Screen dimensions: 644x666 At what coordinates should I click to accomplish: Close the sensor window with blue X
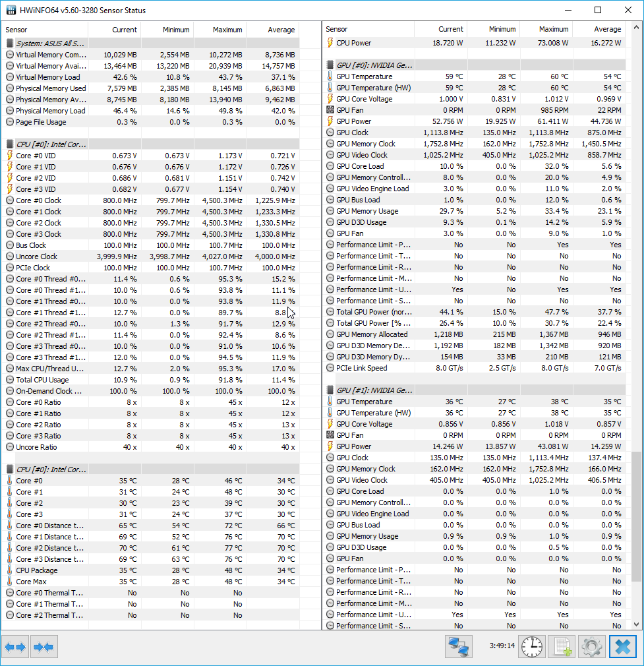[622, 647]
